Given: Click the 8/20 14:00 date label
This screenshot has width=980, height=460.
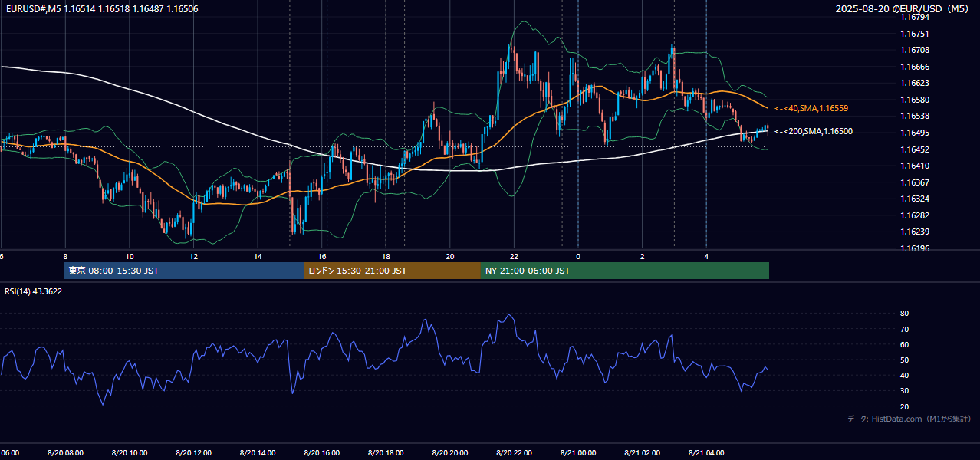Looking at the screenshot, I should [258, 453].
